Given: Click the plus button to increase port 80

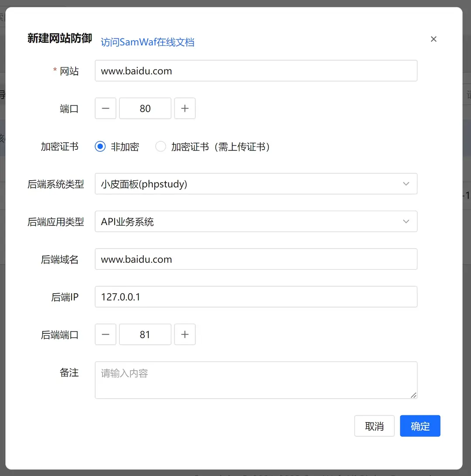Looking at the screenshot, I should [x=185, y=108].
